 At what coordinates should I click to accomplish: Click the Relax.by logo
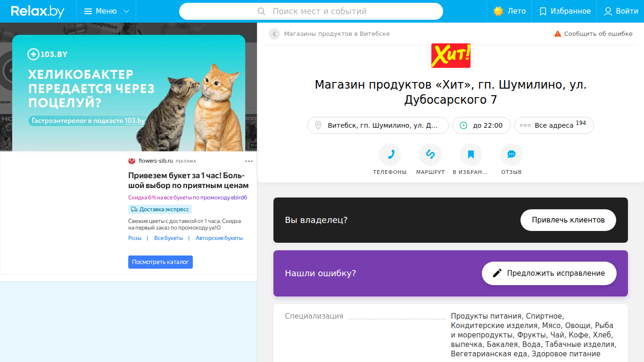(38, 11)
